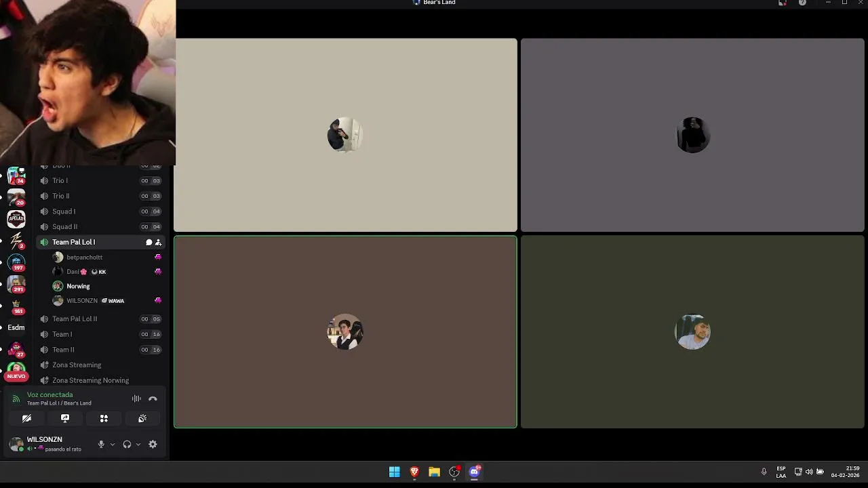Mute the microphone in the user panel
868x488 pixels.
101,444
